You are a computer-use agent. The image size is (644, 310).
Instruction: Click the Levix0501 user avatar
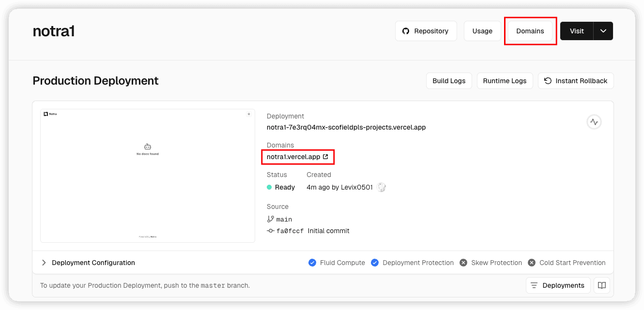tap(382, 187)
